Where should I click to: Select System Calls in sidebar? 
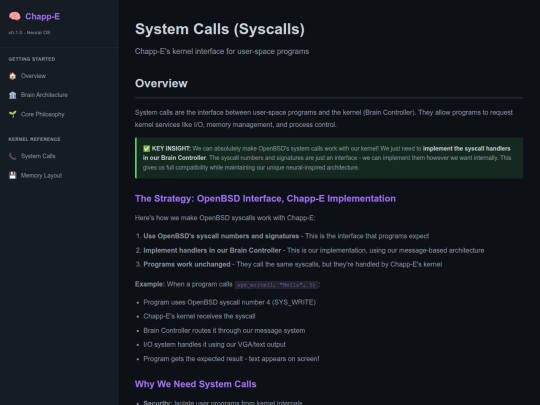(x=38, y=156)
